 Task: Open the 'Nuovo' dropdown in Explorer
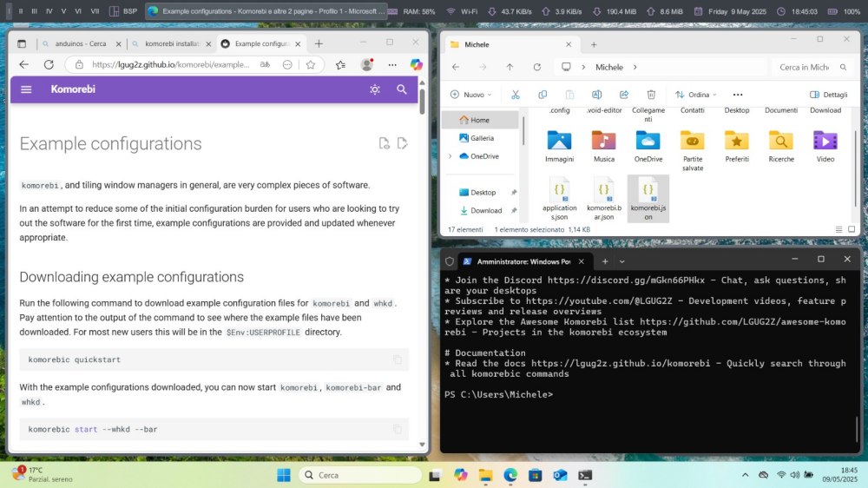coord(471,95)
